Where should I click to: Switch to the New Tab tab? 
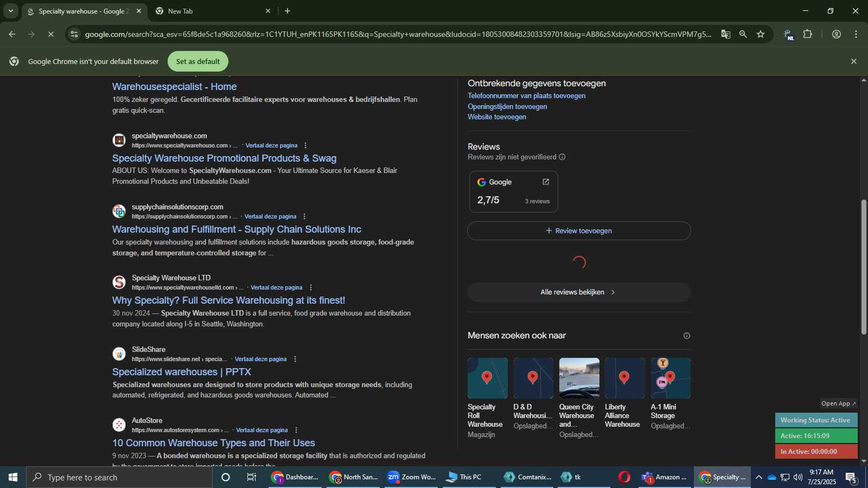pos(212,11)
